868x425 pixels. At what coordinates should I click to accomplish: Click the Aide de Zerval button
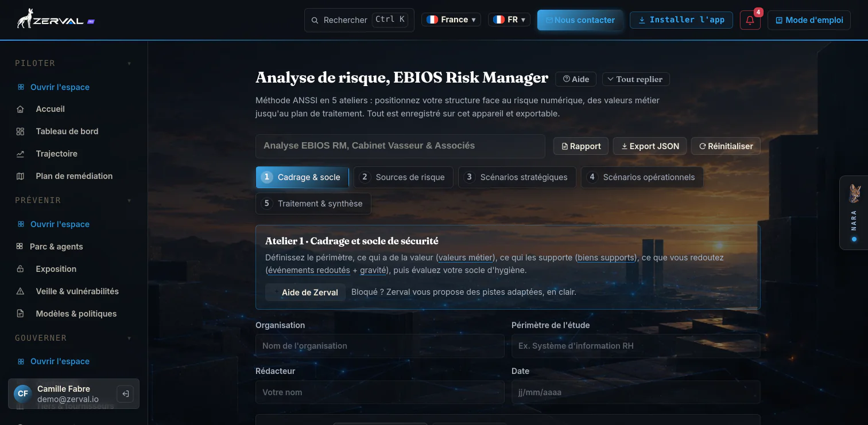point(305,292)
